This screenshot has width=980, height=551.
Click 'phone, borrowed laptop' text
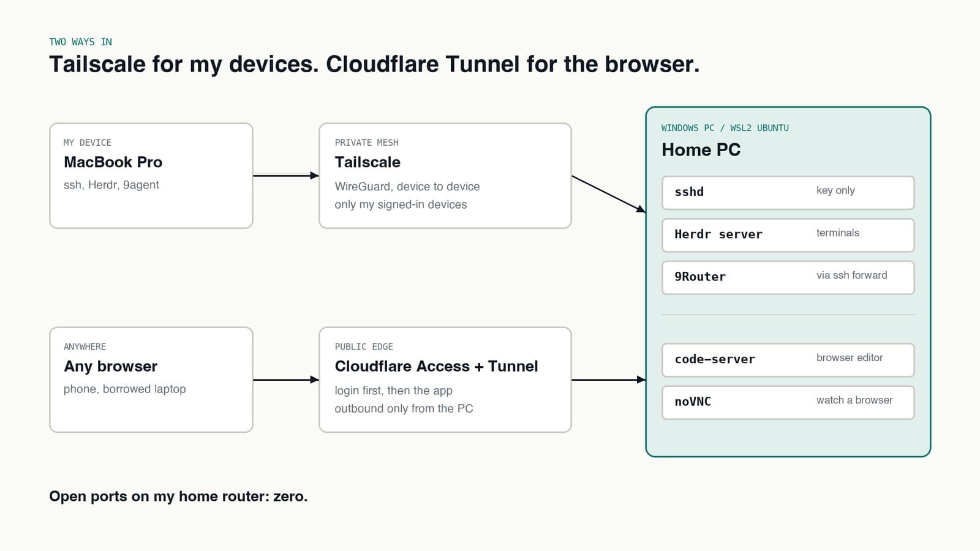[x=125, y=389]
